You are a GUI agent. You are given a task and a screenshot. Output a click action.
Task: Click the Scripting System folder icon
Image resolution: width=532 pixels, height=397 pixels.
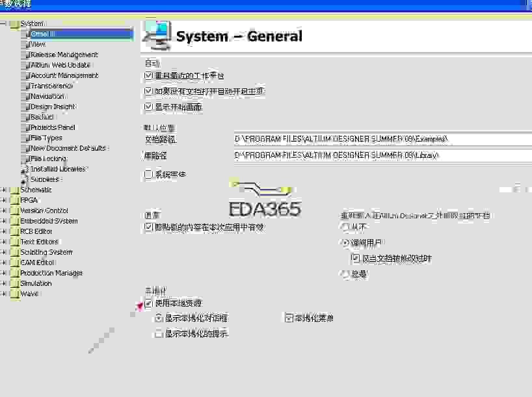14,253
